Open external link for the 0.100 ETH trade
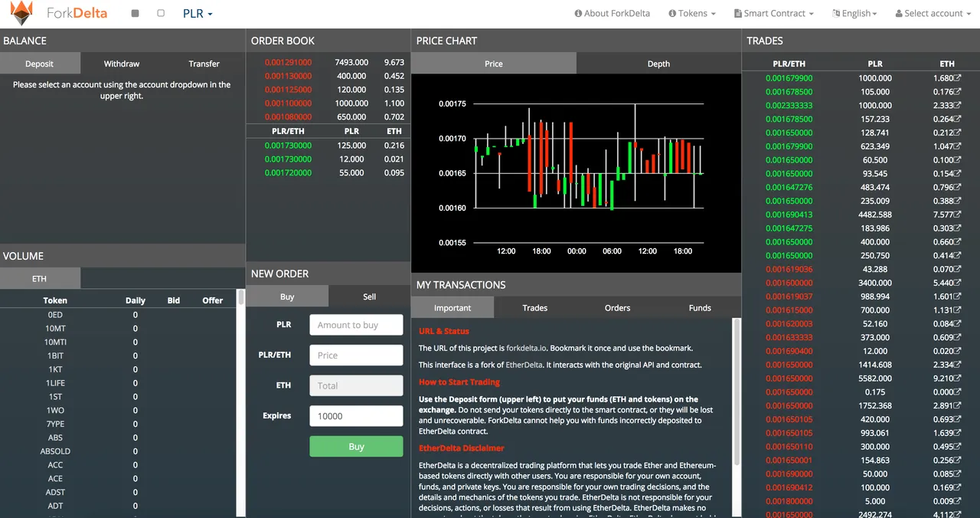This screenshot has width=980, height=518. (x=958, y=160)
